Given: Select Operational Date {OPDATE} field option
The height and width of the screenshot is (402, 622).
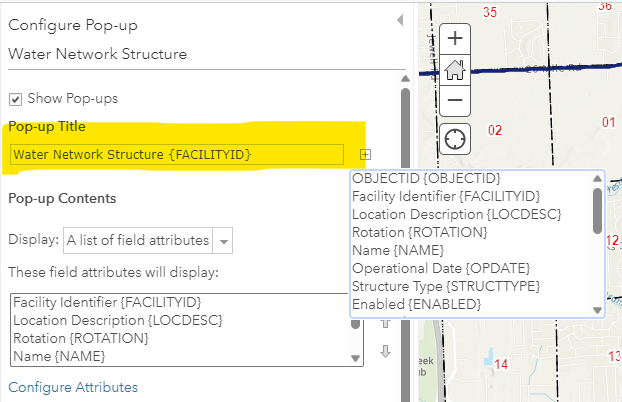Looking at the screenshot, I should pos(440,268).
